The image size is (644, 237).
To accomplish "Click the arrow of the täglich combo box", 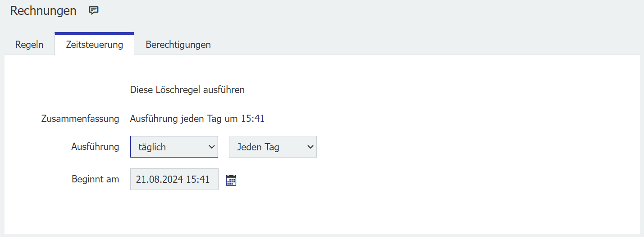I will (x=211, y=147).
